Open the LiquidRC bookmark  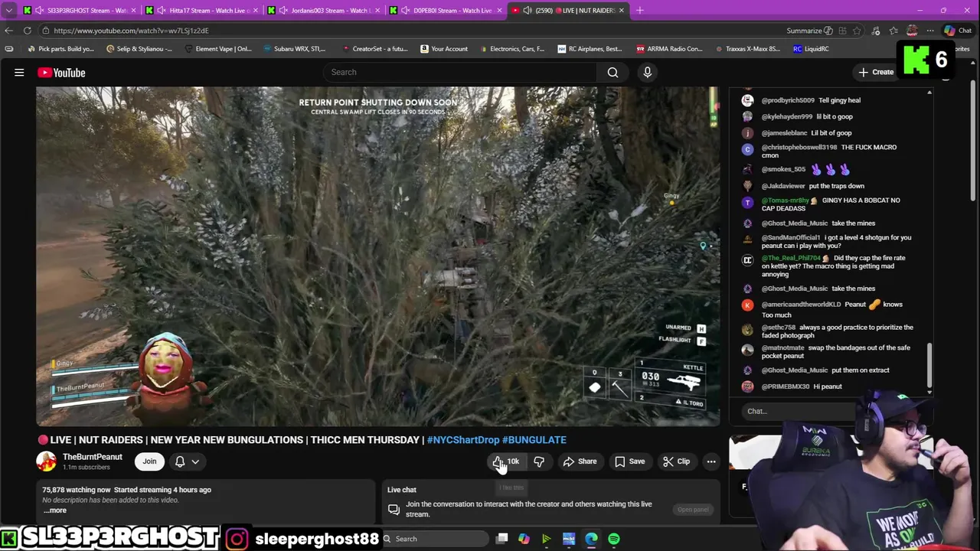coord(811,49)
